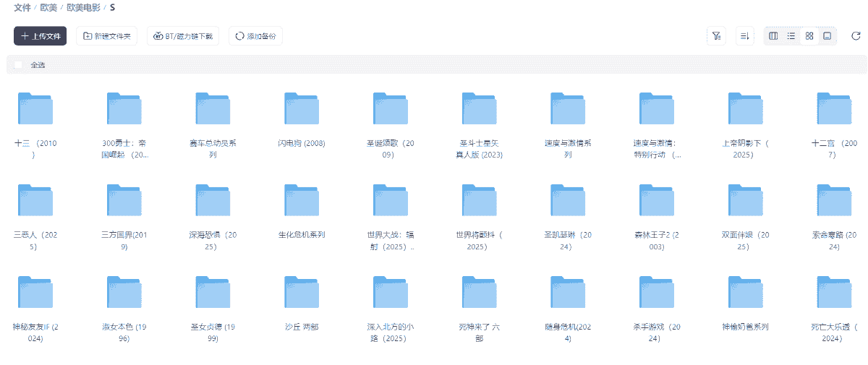Open the sort order menu

tap(745, 36)
